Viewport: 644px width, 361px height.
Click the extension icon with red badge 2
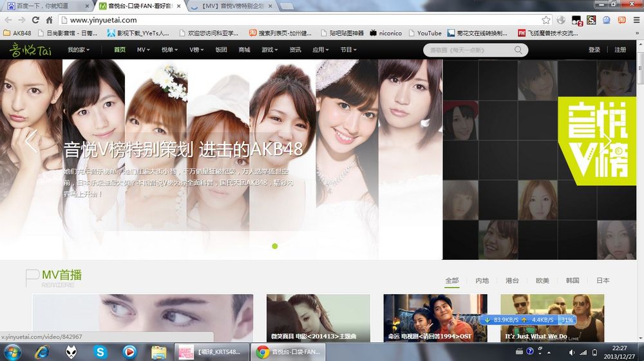576,21
